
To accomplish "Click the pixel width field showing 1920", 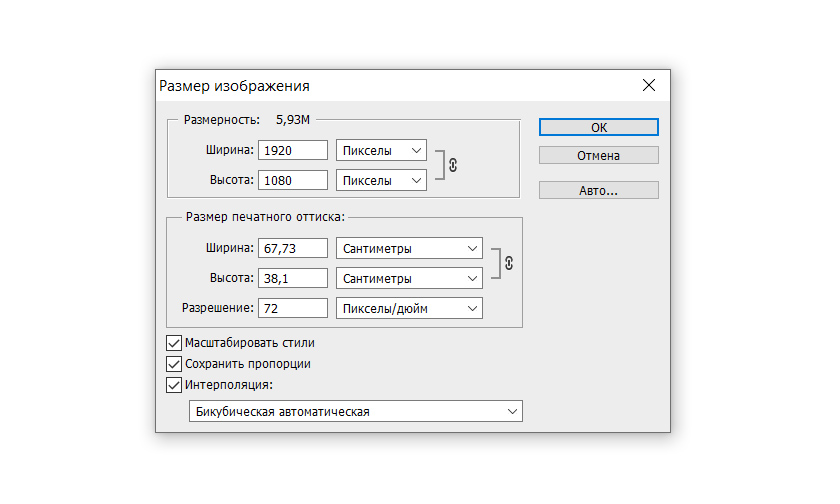I will click(x=293, y=151).
